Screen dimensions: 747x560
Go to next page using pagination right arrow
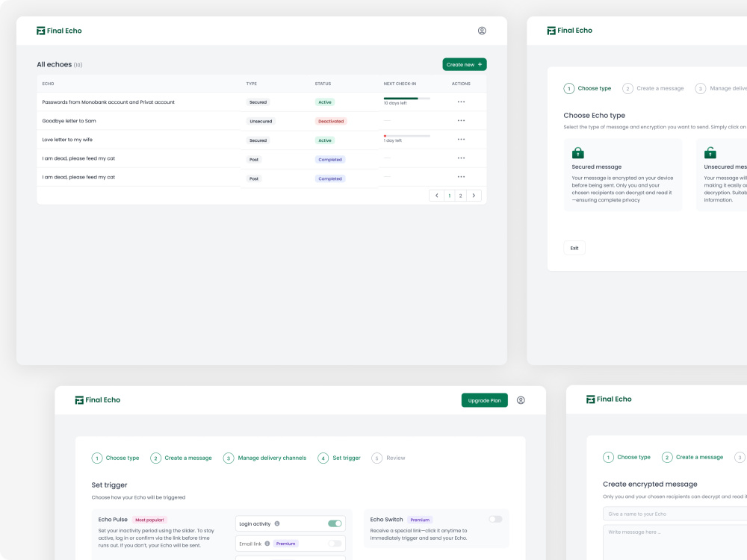pos(474,195)
